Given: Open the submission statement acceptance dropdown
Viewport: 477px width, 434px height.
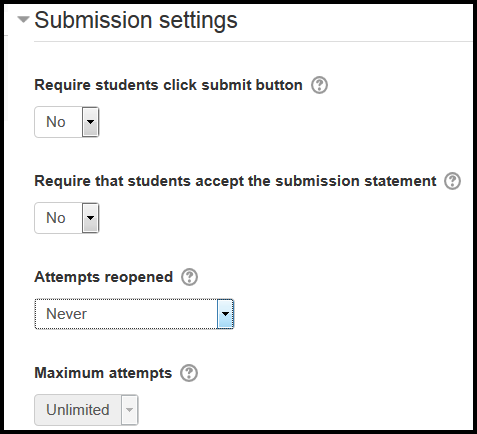Looking at the screenshot, I should coord(67,218).
